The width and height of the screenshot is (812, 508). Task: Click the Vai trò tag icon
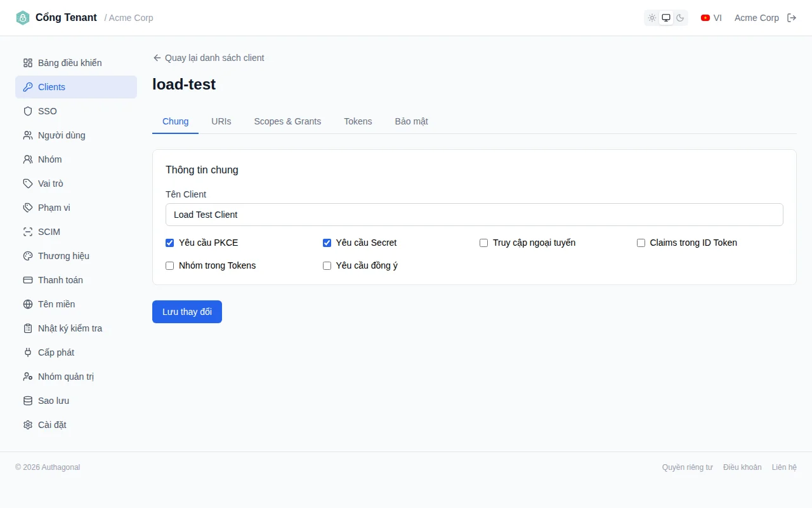click(x=28, y=184)
